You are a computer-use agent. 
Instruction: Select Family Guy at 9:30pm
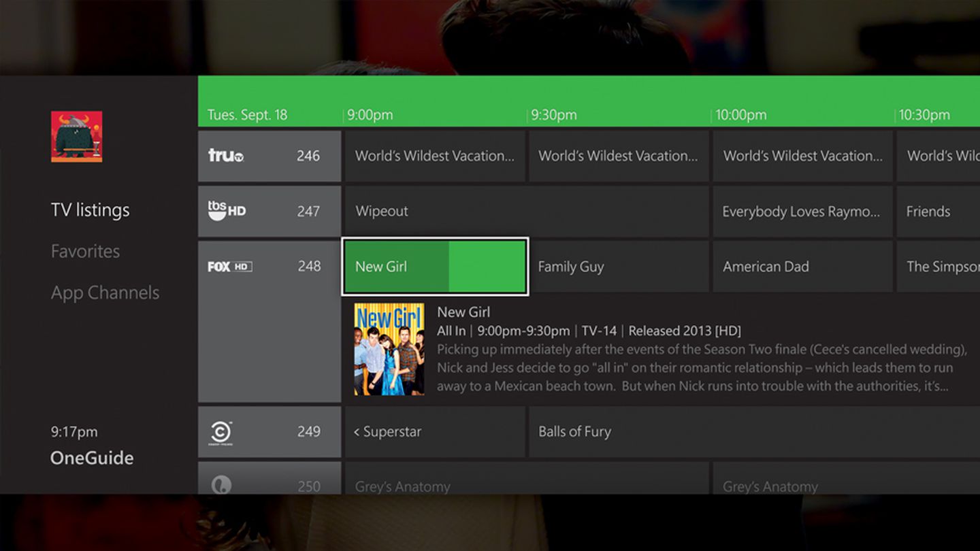click(x=570, y=266)
